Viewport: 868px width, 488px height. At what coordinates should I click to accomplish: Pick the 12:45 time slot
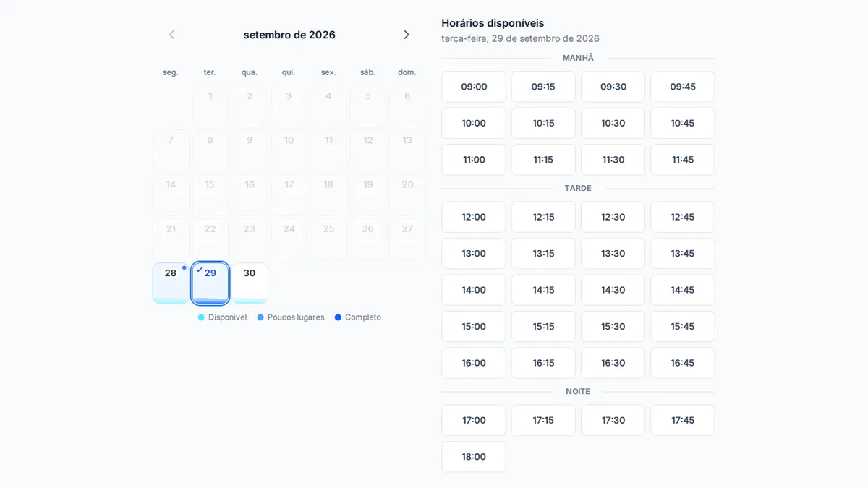click(x=683, y=217)
